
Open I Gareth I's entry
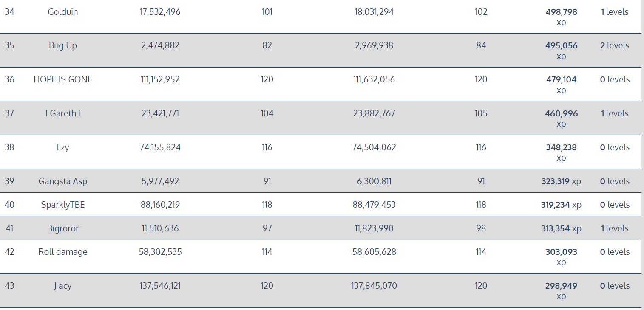pos(63,113)
